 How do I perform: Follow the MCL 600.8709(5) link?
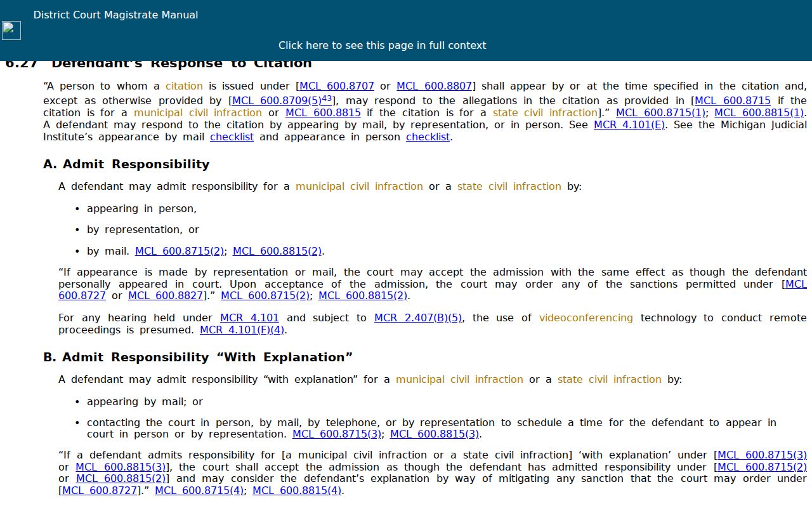277,101
